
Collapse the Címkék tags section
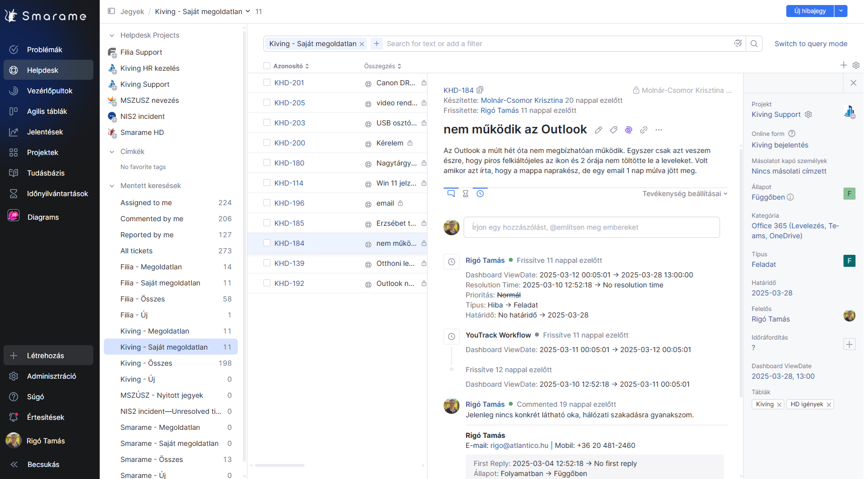click(112, 151)
